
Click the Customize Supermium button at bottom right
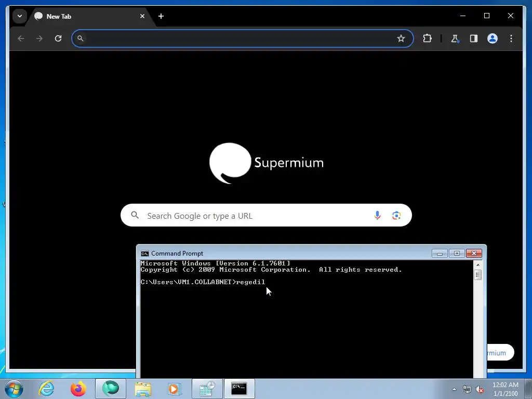pyautogui.click(x=500, y=353)
